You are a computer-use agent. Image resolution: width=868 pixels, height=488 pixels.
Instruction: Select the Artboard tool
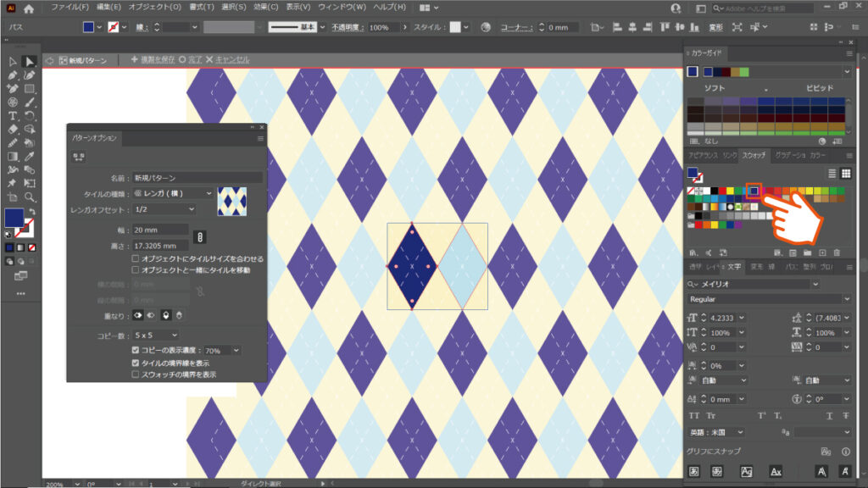click(x=12, y=197)
